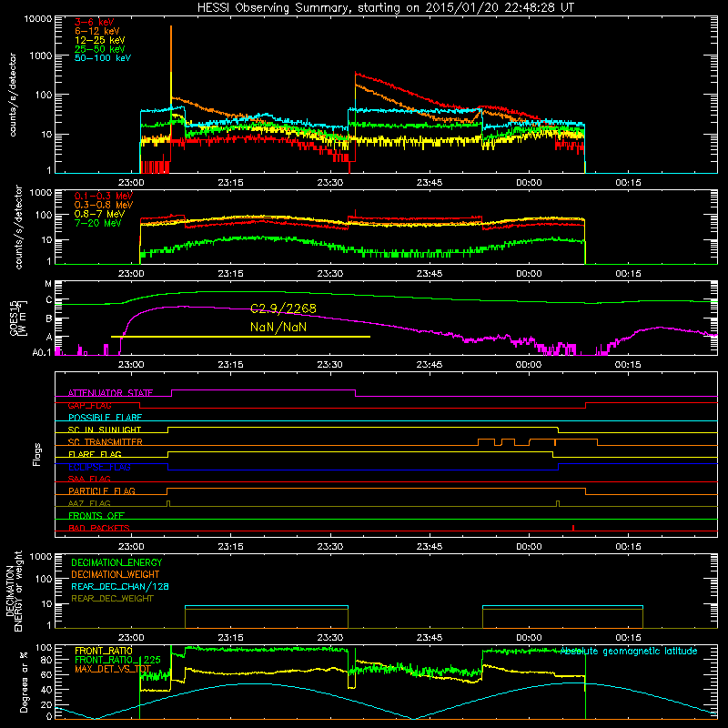Click the '0.1-0.3 MeV' legend label
The width and height of the screenshot is (728, 728).
(x=104, y=196)
